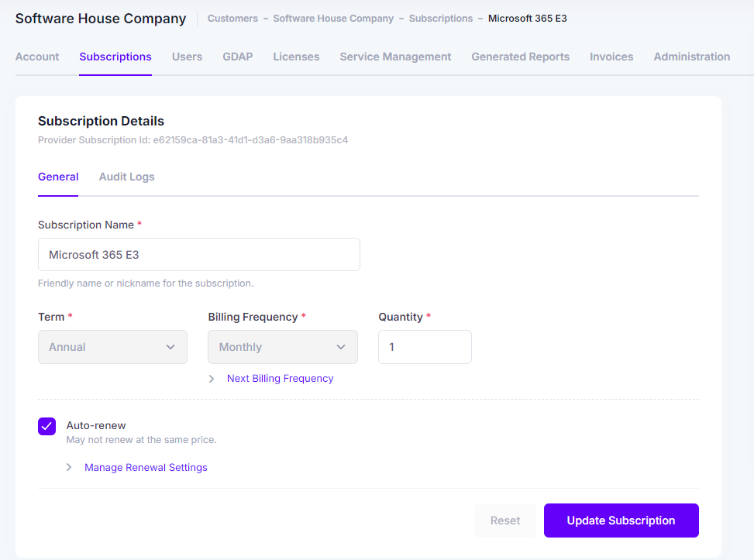The width and height of the screenshot is (754, 560).
Task: Switch to the Audit Logs sub-tab
Action: click(127, 177)
